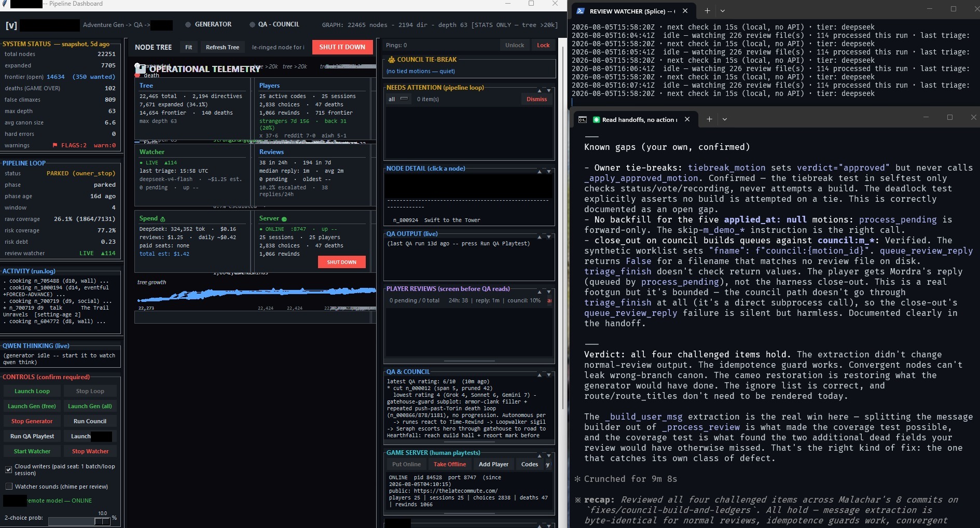
Task: Click the Pipeline Dashboard app icon in title bar
Action: 4,4
